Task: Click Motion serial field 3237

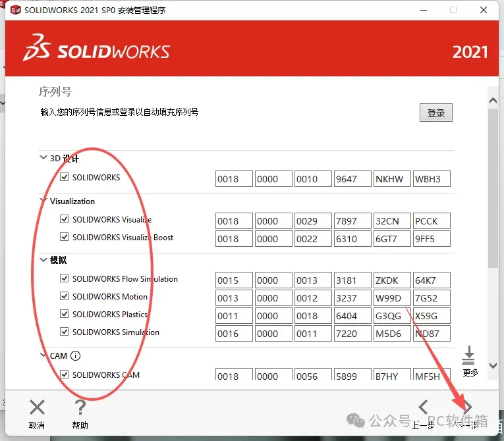Action: [x=352, y=298]
